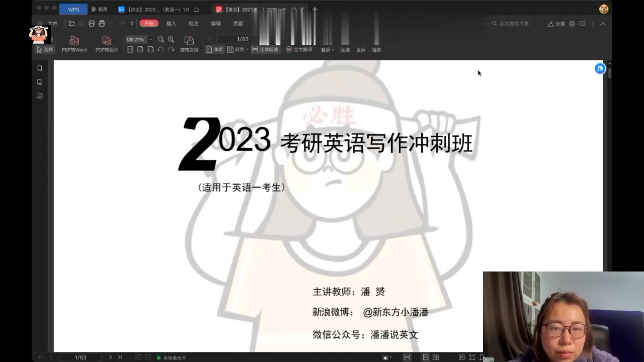Switch to the 批注 ribbon tab

(193, 24)
